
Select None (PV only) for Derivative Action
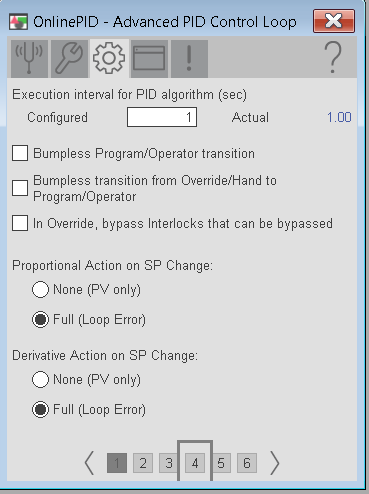40,379
